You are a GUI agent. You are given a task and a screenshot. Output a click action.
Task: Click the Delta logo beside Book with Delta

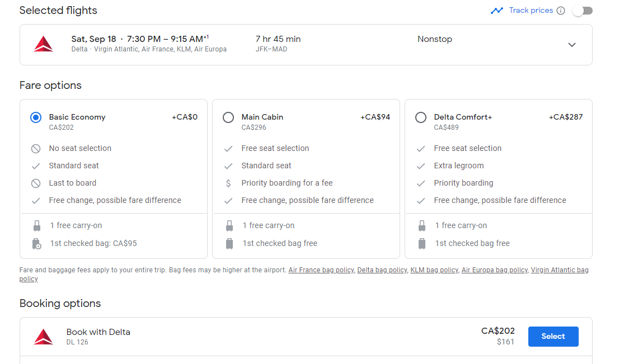[43, 337]
